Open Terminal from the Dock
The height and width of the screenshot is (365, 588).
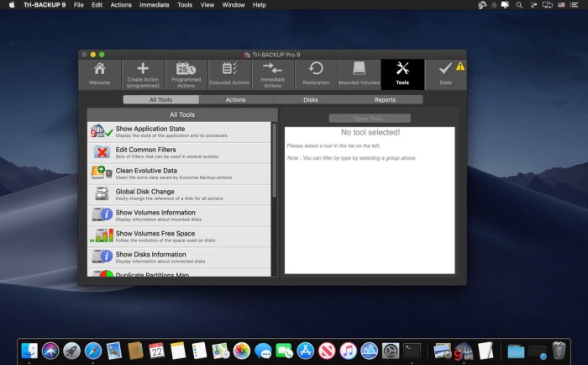[412, 350]
